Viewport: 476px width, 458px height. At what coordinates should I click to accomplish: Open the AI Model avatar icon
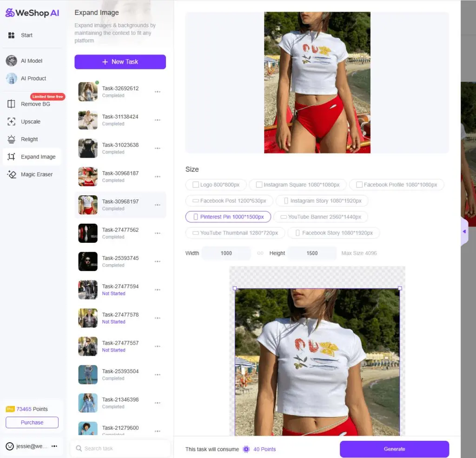[x=11, y=61]
